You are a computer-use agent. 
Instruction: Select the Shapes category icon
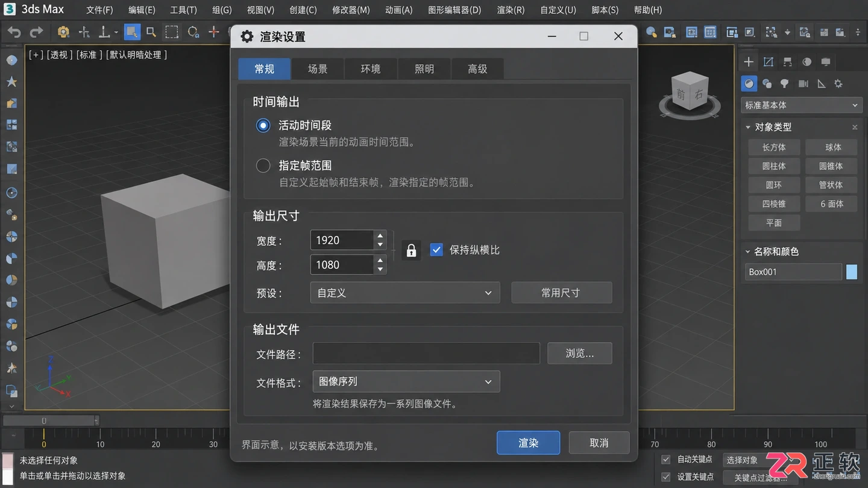pyautogui.click(x=767, y=84)
